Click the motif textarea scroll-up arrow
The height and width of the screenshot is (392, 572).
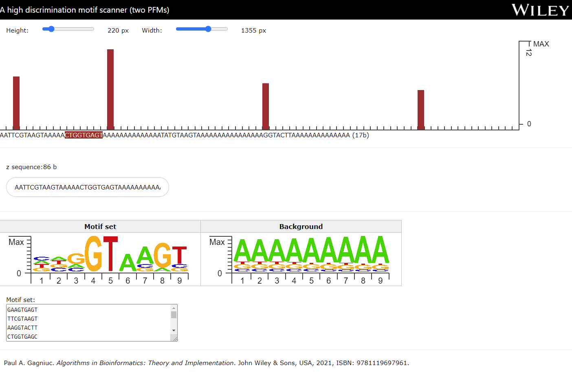pos(174,308)
